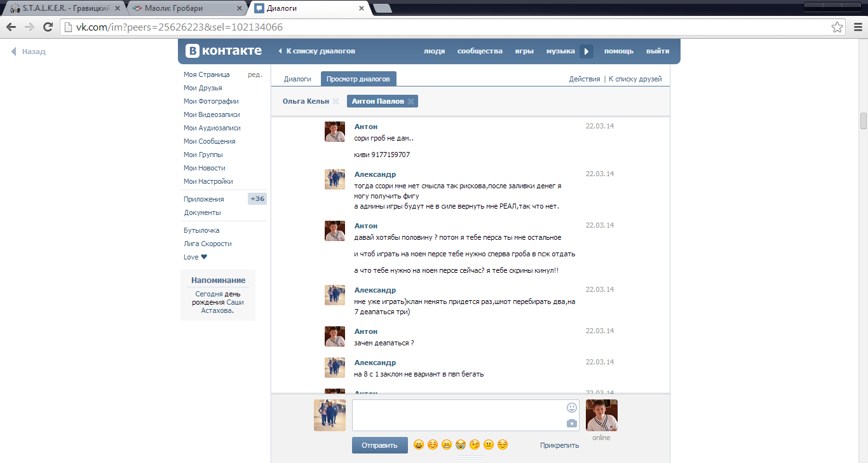Image resolution: width=868 pixels, height=463 pixels.
Task: Insert the winking emoji
Action: (475, 445)
